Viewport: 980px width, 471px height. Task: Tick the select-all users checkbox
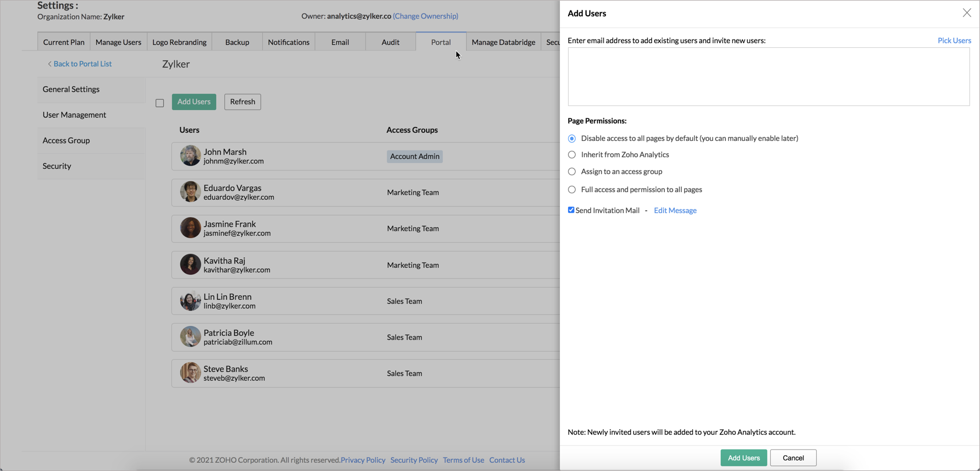click(x=160, y=103)
